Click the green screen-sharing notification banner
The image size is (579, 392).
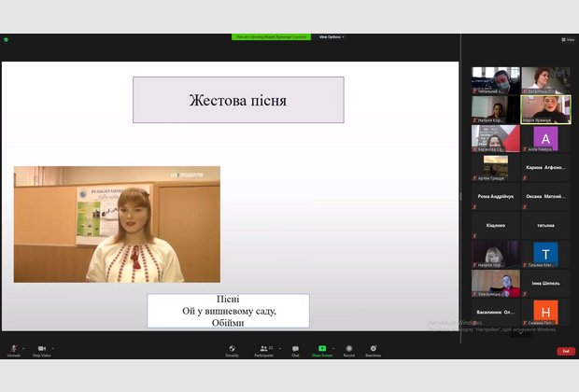pos(273,37)
